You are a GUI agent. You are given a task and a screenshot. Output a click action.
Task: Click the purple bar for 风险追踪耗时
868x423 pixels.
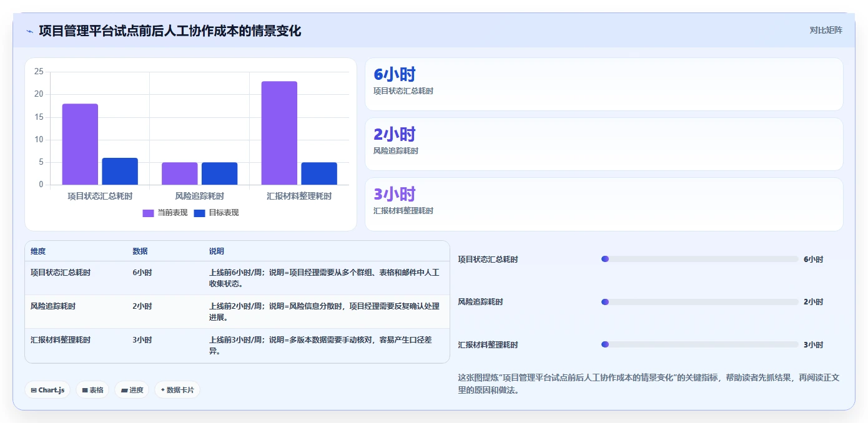(x=180, y=173)
